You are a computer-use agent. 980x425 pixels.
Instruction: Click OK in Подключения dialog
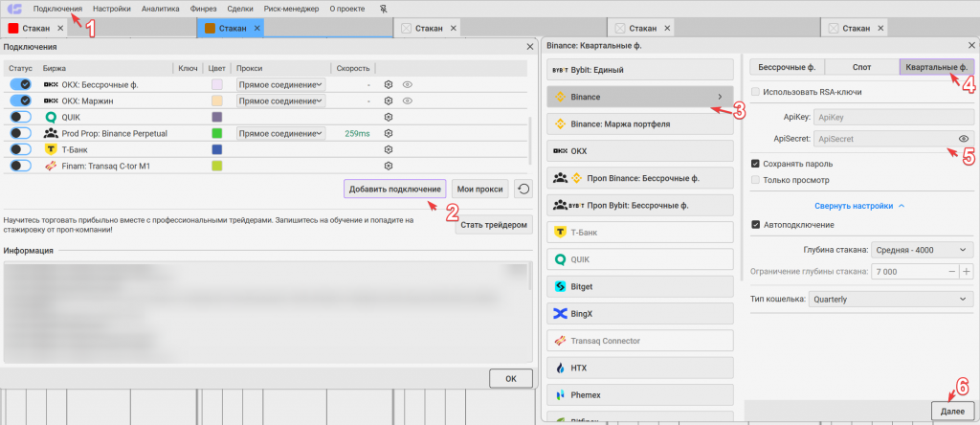pos(511,378)
